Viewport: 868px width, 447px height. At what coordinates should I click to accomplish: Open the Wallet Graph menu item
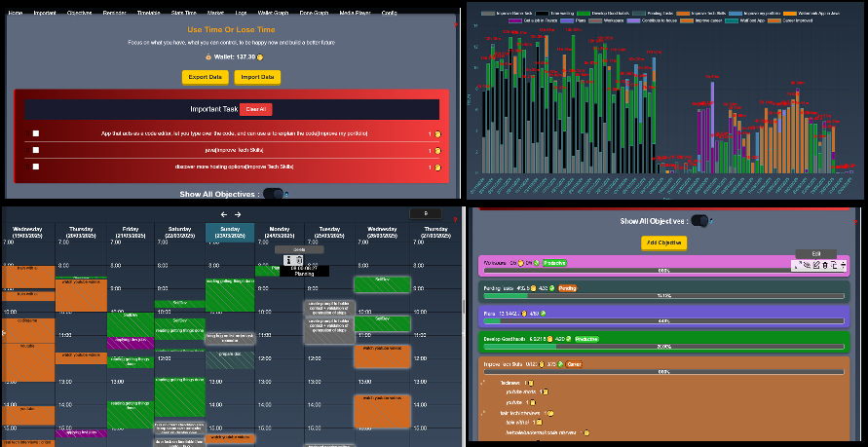[x=274, y=13]
